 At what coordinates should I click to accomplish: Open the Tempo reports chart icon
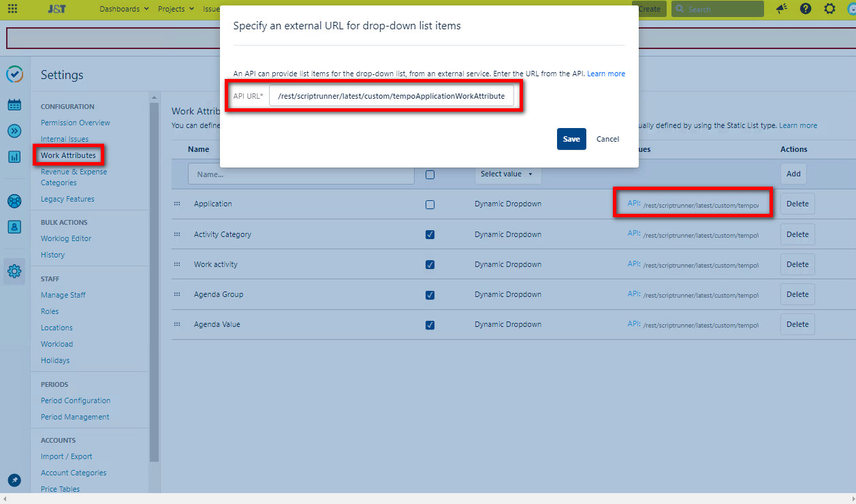[x=14, y=157]
